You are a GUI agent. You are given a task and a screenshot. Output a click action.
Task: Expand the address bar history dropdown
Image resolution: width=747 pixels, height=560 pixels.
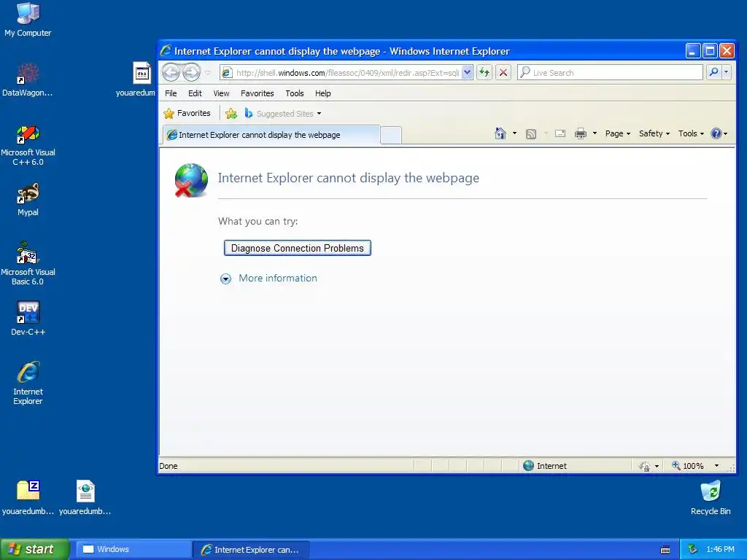click(x=468, y=73)
